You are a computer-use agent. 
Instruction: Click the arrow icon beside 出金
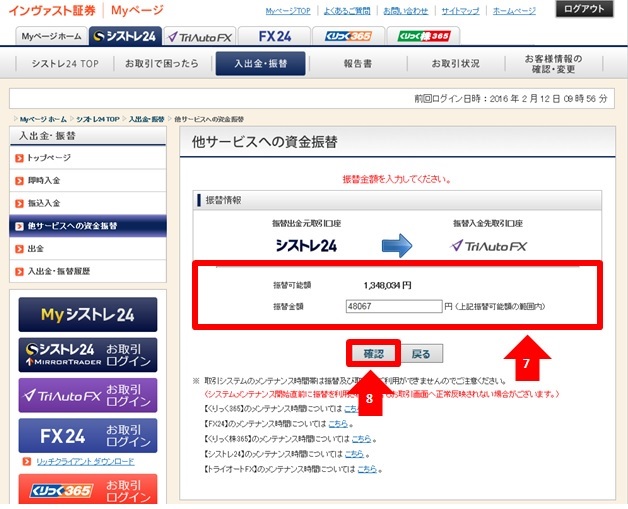coord(19,249)
